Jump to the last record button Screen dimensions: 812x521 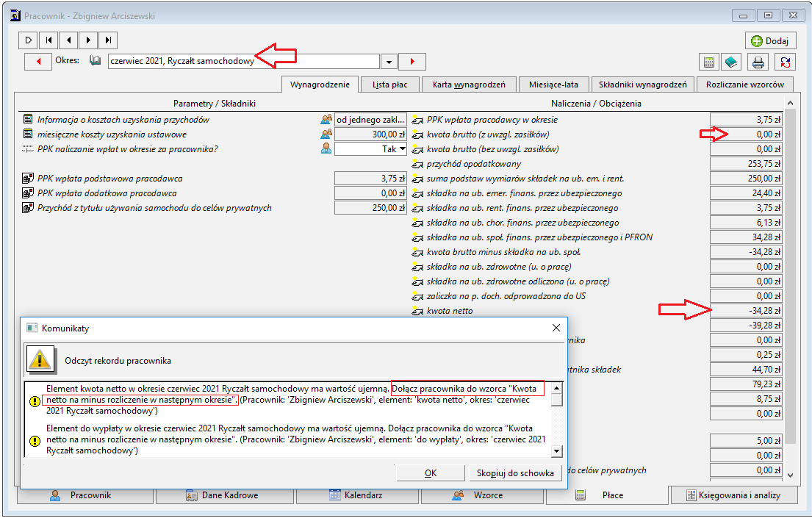coord(107,40)
